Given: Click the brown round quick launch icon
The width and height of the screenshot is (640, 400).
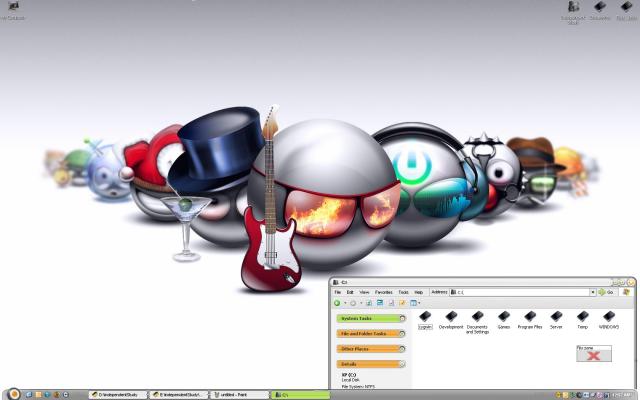Looking at the screenshot, I should pos(57,395).
